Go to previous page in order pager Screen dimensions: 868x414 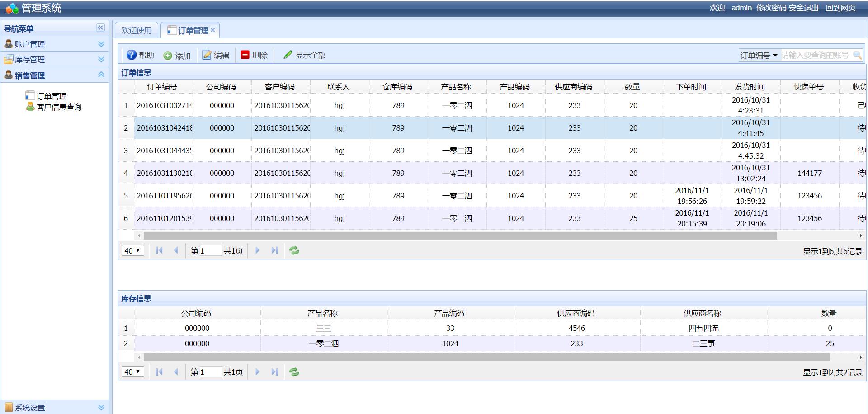176,250
